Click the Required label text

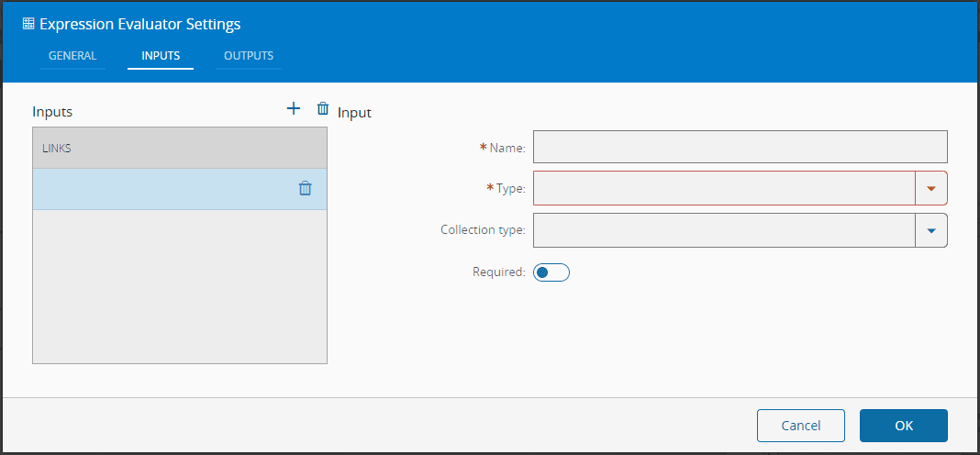point(498,272)
